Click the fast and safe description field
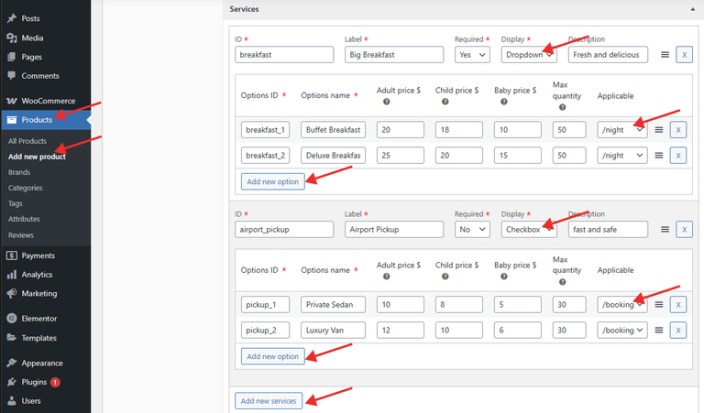The image size is (704, 413). tap(608, 229)
